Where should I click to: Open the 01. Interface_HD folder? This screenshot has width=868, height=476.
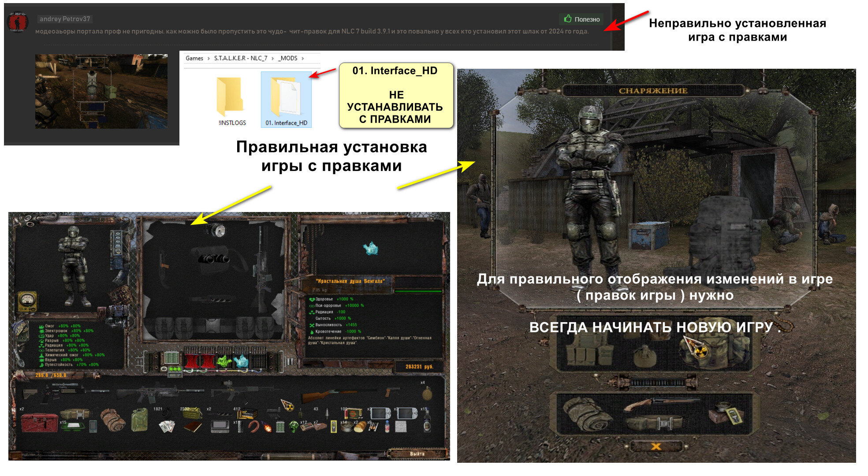pos(286,100)
